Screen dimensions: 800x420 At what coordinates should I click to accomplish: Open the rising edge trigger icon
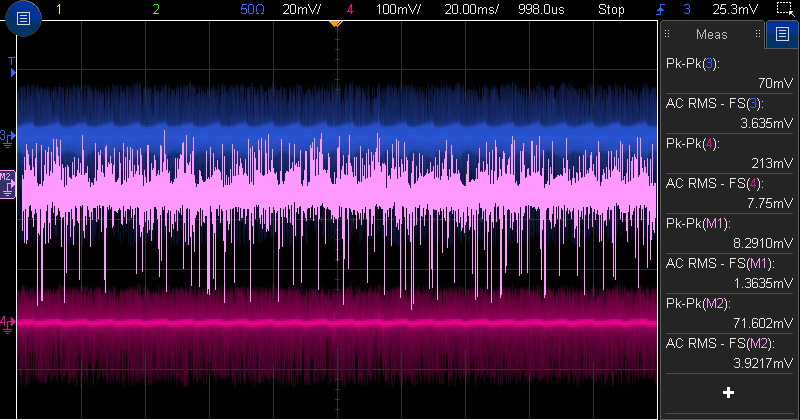[662, 9]
